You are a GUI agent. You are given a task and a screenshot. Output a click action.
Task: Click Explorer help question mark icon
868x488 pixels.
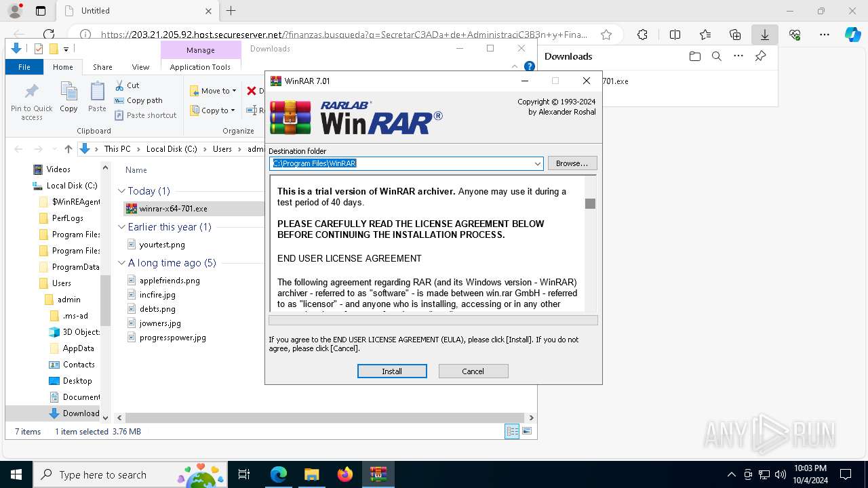530,66
